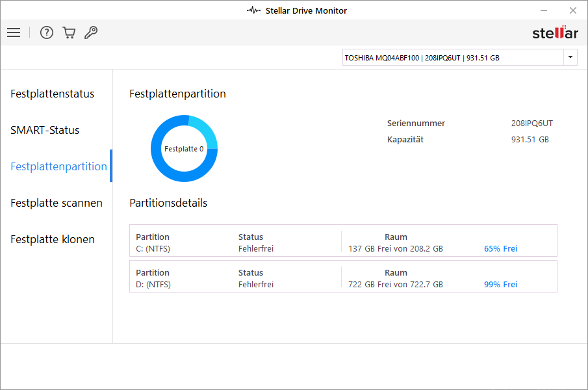Select Festplattenpartition in sidebar
The height and width of the screenshot is (390, 588).
tap(58, 166)
